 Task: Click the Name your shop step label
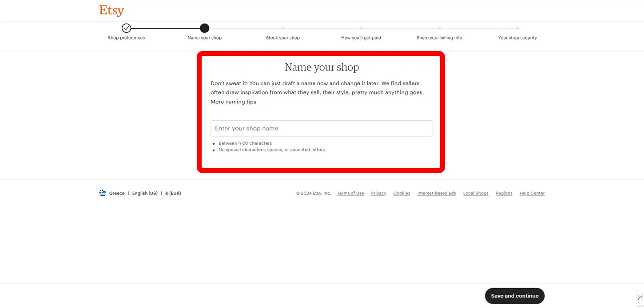pyautogui.click(x=204, y=38)
